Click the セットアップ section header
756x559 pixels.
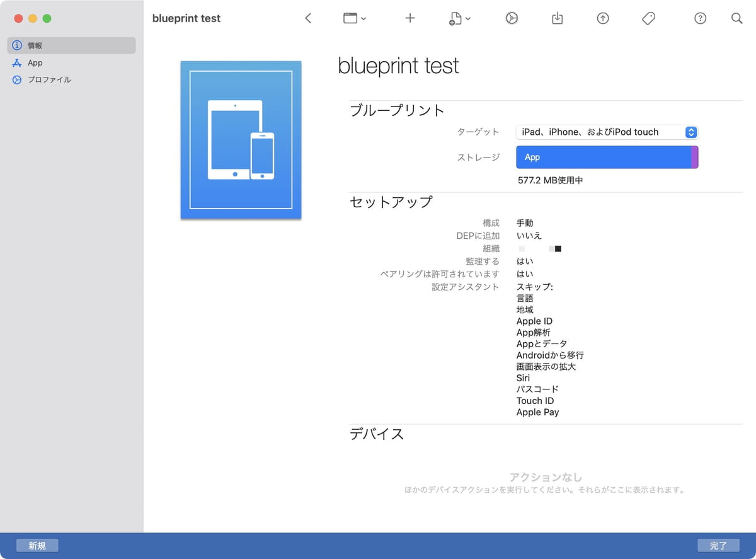click(391, 202)
